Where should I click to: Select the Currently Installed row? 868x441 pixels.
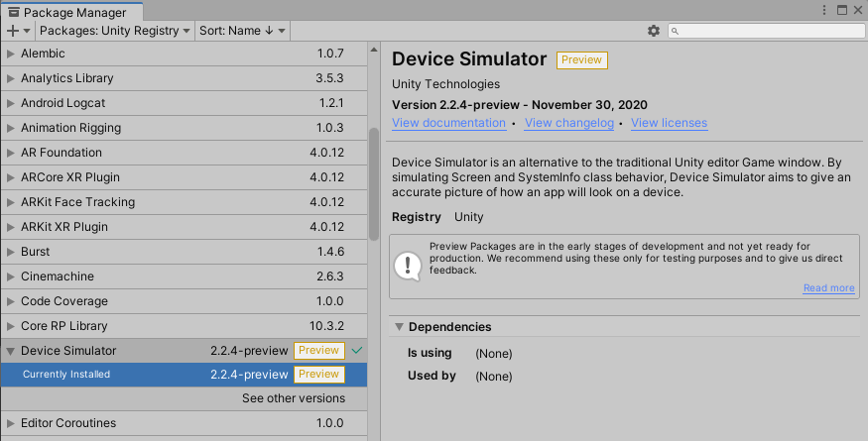184,375
